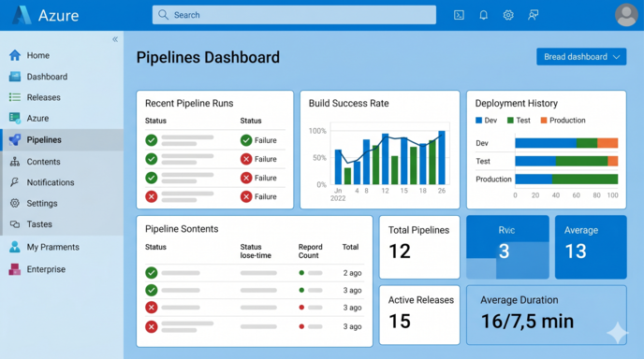Open the Average Duration card
Screen dimensions: 644x359
tap(547, 315)
